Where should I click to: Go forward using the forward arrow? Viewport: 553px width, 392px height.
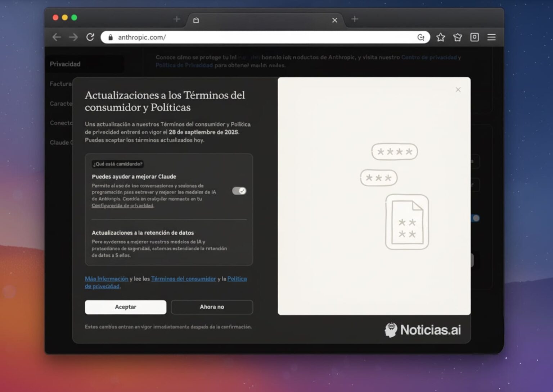73,37
